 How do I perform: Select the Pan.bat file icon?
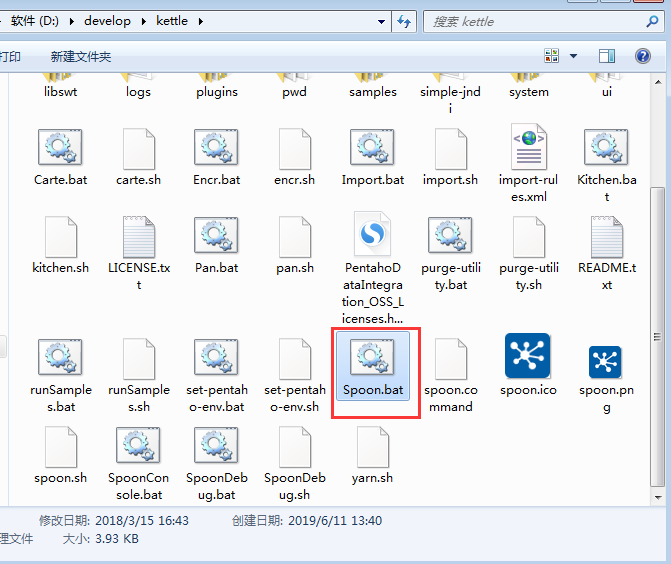pyautogui.click(x=216, y=235)
